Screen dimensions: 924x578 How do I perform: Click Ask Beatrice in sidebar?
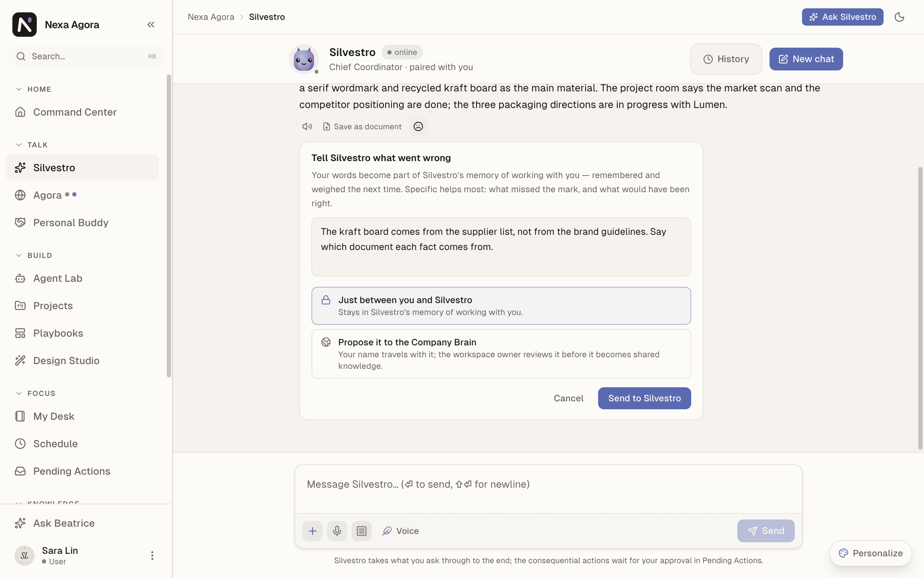pyautogui.click(x=82, y=523)
